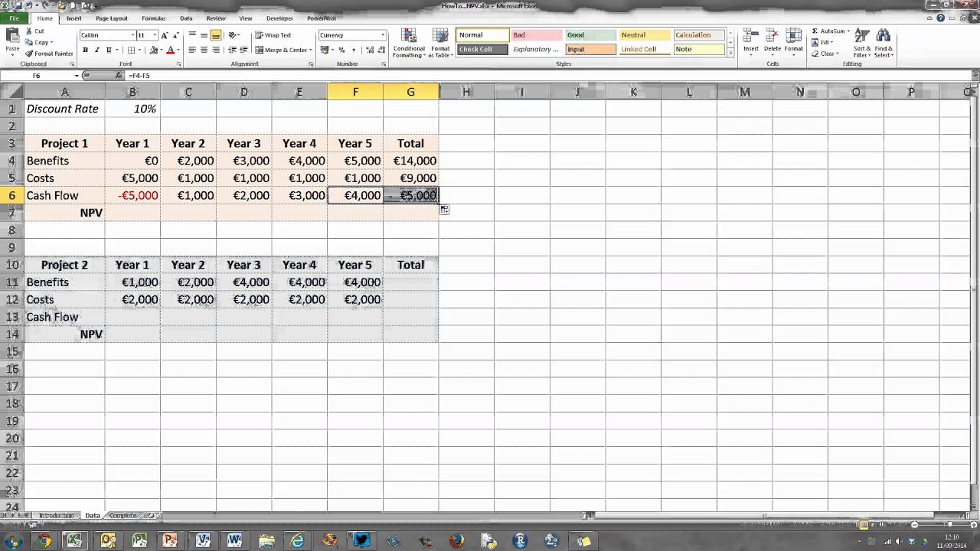
Task: Click Merge & Center button
Action: point(283,50)
